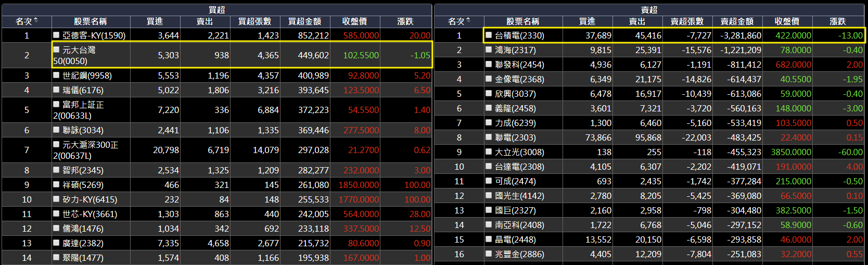Open stock 國光生(4142)
Viewport: 868px width, 265px height.
tap(520, 196)
